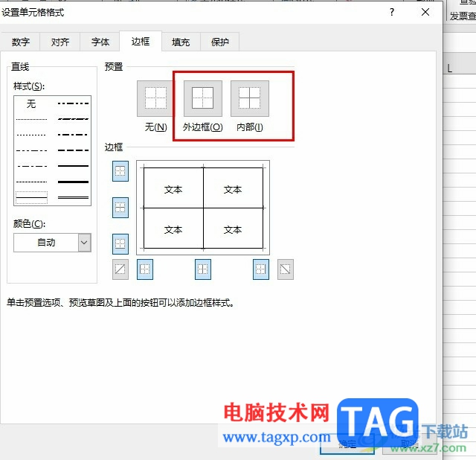Close the 设置单元格格式 dialog

click(x=425, y=12)
